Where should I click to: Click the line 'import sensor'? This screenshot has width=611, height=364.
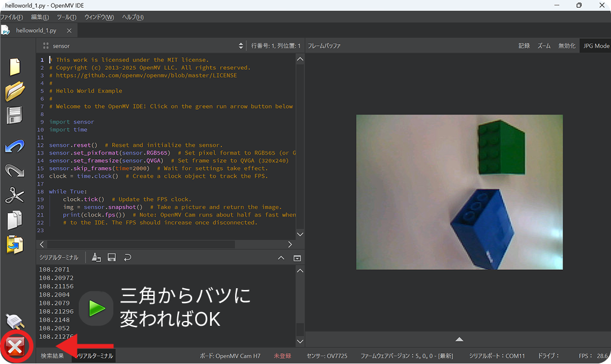pyautogui.click(x=72, y=122)
